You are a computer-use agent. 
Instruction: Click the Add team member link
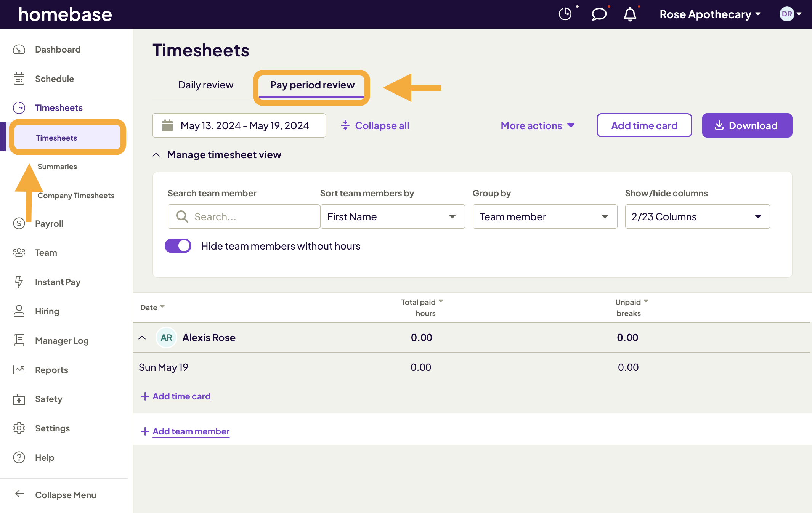point(191,431)
